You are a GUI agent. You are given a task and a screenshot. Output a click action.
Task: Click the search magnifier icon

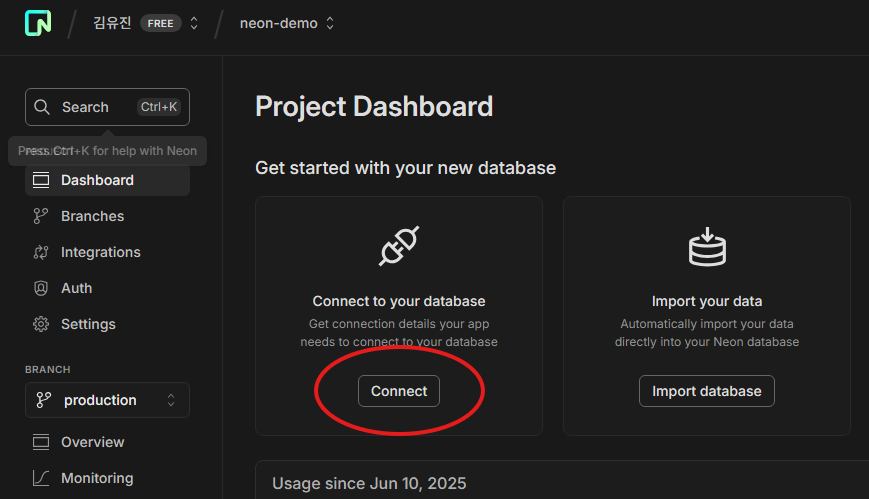(42, 107)
